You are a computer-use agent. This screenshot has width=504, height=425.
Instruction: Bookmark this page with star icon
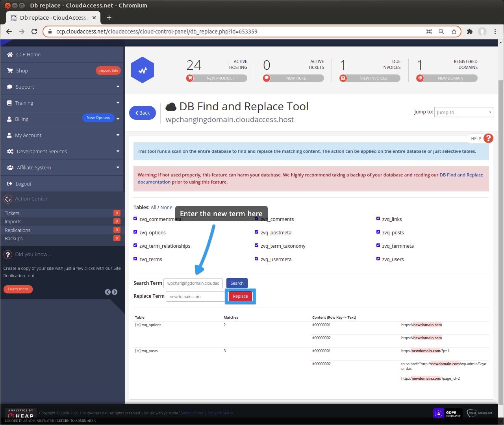pyautogui.click(x=454, y=32)
